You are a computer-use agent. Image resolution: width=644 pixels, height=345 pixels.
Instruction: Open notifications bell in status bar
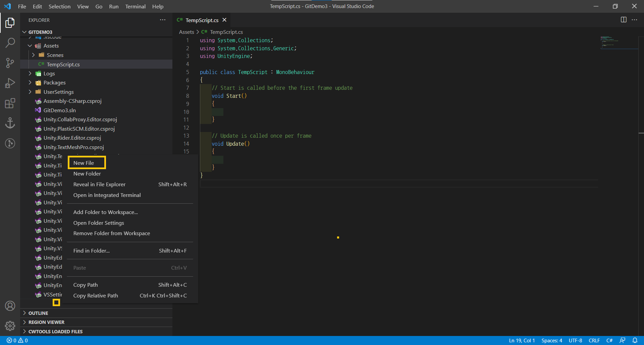[x=635, y=340]
